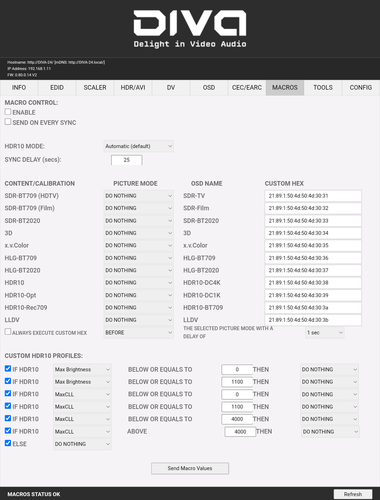Click the ABOVE threshold value field 4000
Screen dimensions: 380x500
click(240, 432)
